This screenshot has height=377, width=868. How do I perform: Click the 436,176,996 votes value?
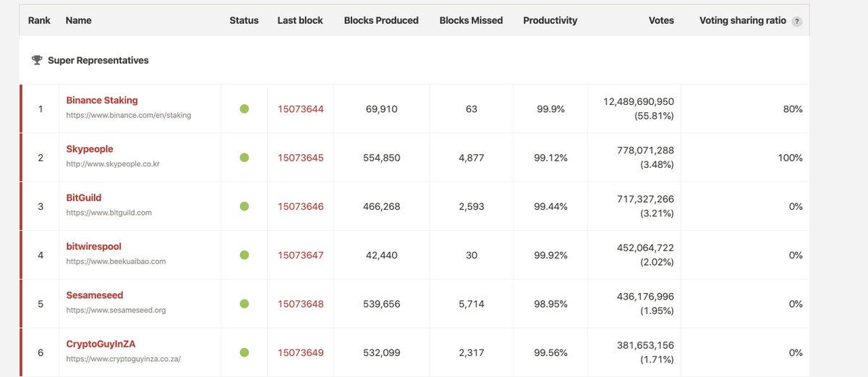pos(646,297)
